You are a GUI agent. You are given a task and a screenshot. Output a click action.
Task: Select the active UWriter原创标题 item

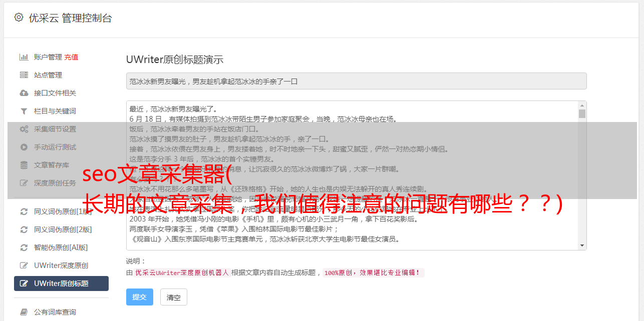tap(61, 283)
